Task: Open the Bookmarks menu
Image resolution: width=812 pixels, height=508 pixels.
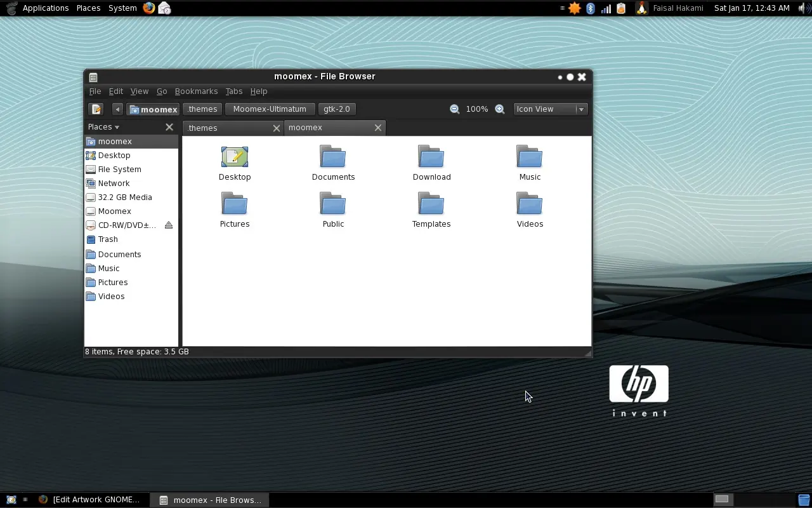Action: (x=196, y=91)
